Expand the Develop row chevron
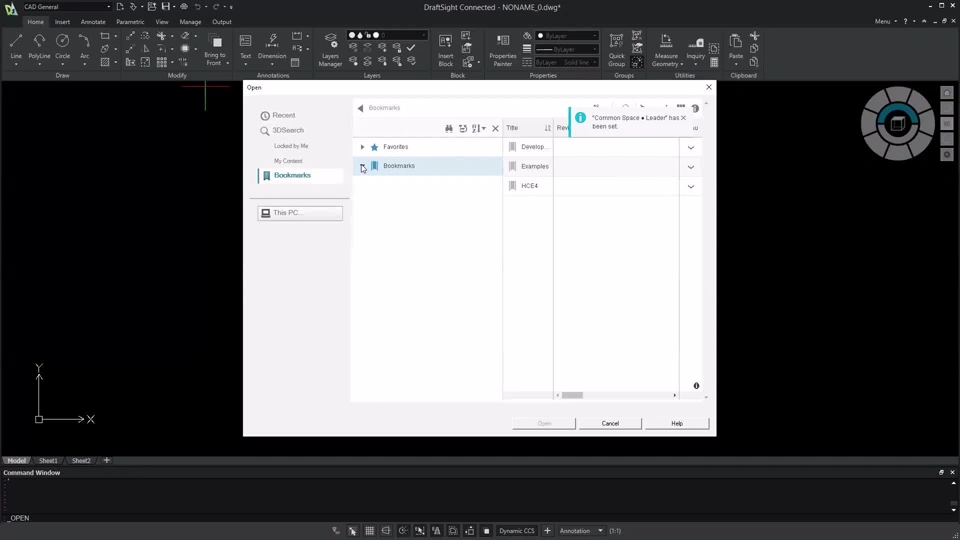The height and width of the screenshot is (540, 960). coord(691,148)
